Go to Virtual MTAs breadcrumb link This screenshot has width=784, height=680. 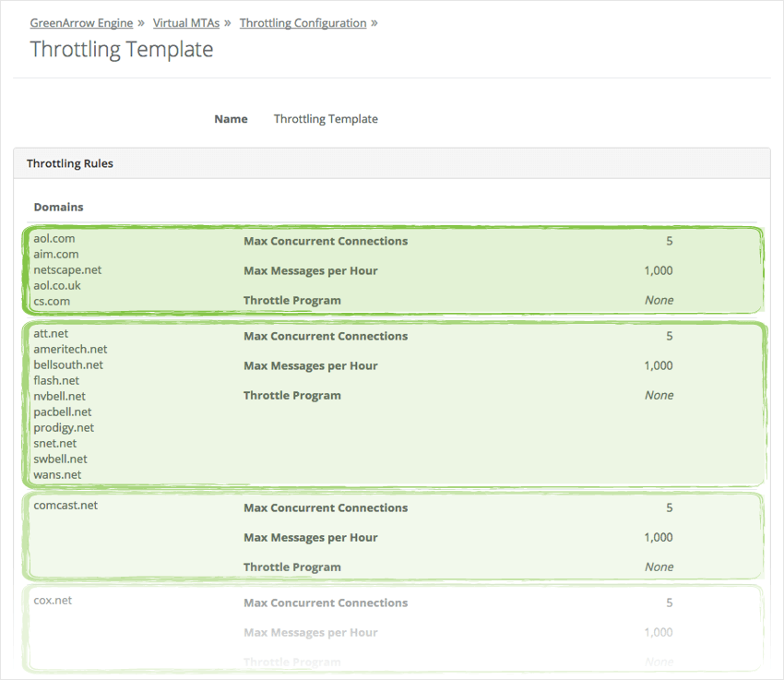pyautogui.click(x=186, y=23)
